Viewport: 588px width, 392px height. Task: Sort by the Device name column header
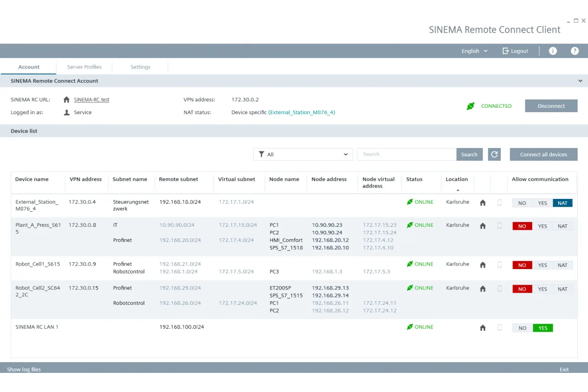32,179
